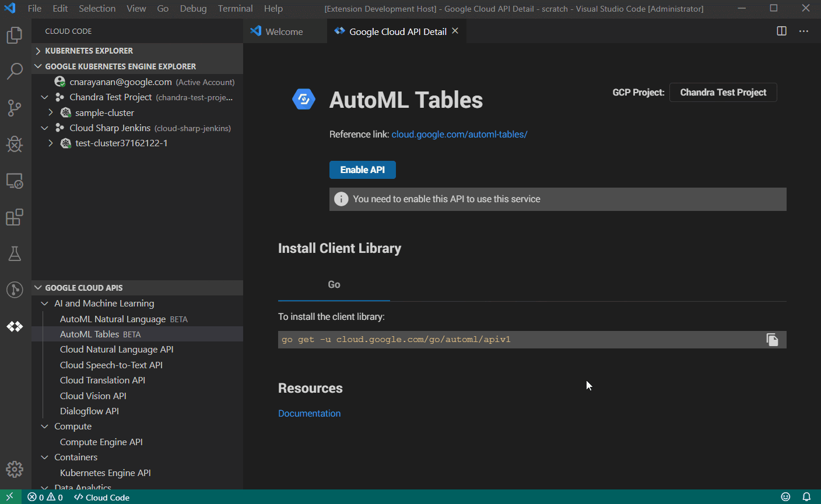Collapse the Google Cloud APIs section
Viewport: 821px width, 504px height.
[x=38, y=288]
